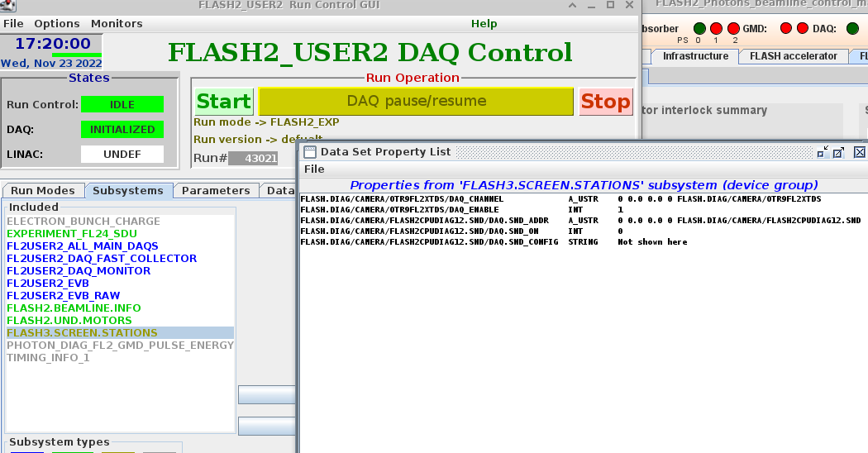The image size is (868, 453).
Task: Maximize the Data Set Property List window
Action: click(839, 152)
